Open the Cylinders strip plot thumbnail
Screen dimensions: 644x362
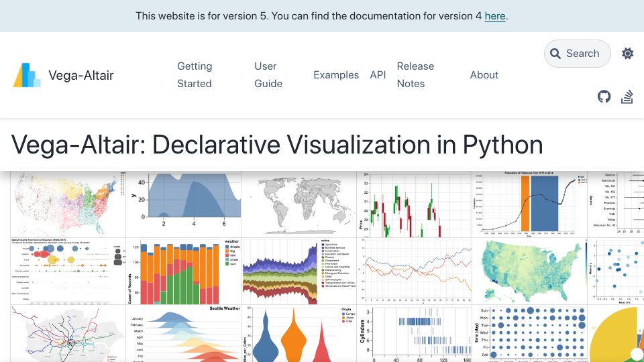tap(415, 333)
